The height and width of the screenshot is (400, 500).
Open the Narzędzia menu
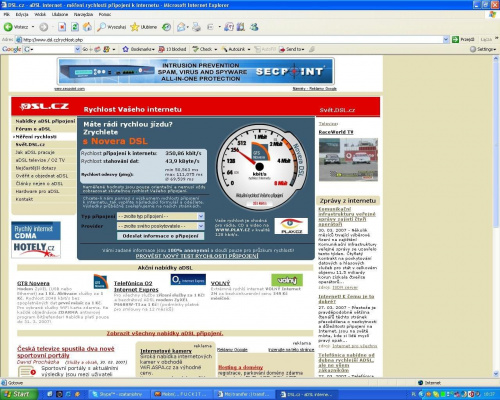pyautogui.click(x=83, y=14)
